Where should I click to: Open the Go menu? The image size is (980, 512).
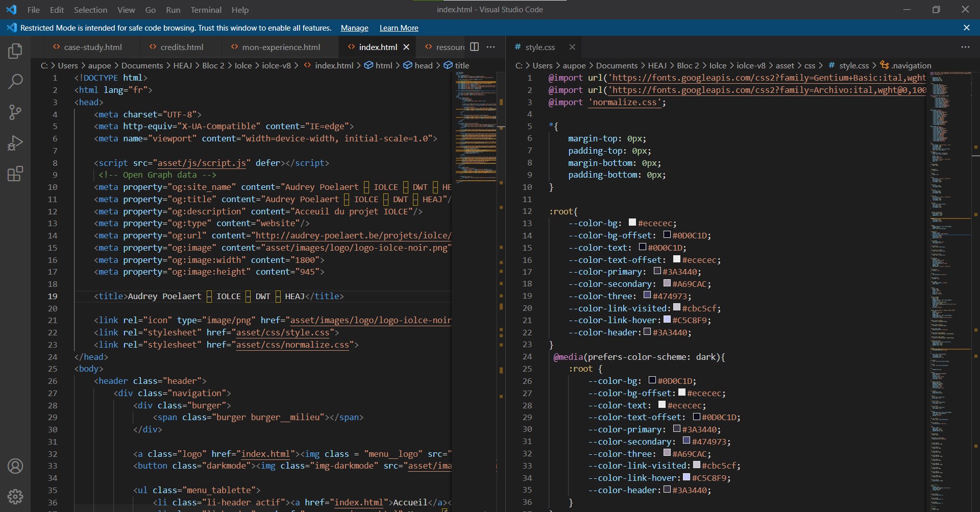point(151,10)
